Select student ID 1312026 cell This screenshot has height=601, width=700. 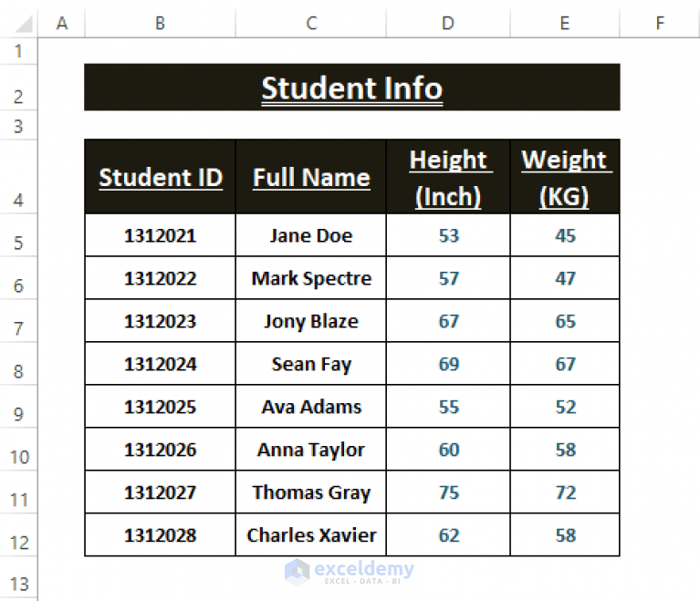coord(160,450)
